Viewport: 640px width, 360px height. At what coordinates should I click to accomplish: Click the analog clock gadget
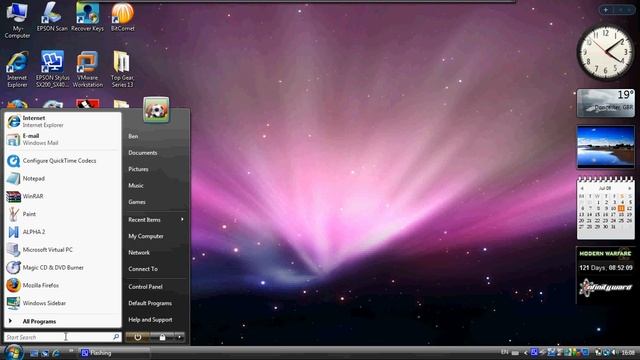tap(605, 52)
